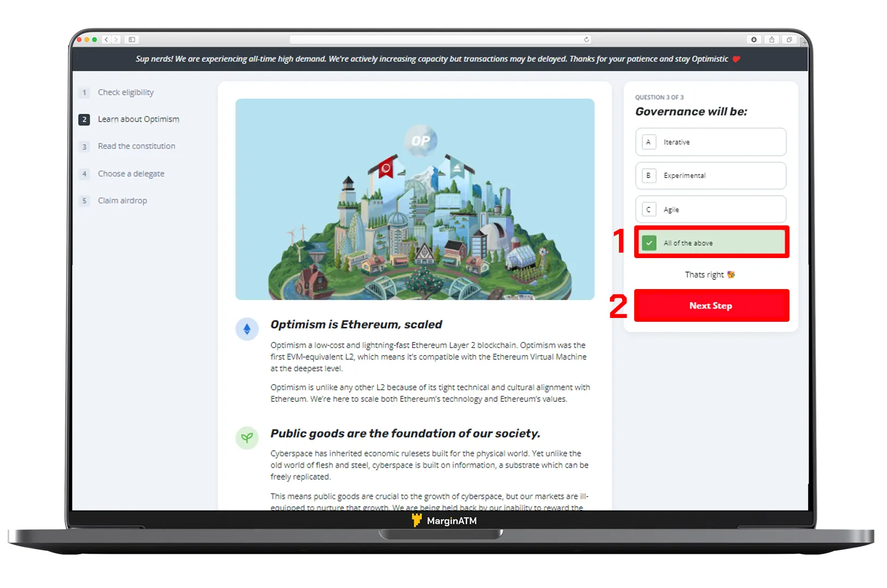Select answer B Experimental

(711, 176)
